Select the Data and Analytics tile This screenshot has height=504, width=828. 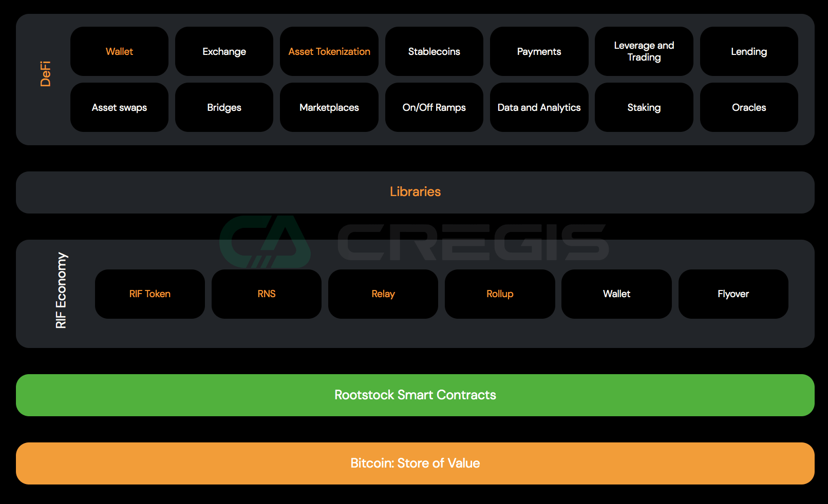click(x=539, y=107)
